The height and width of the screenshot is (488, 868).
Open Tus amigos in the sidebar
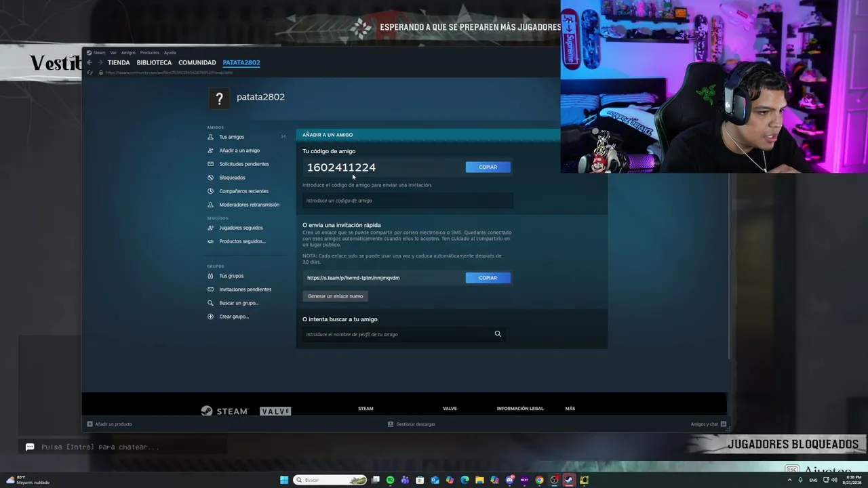point(231,137)
